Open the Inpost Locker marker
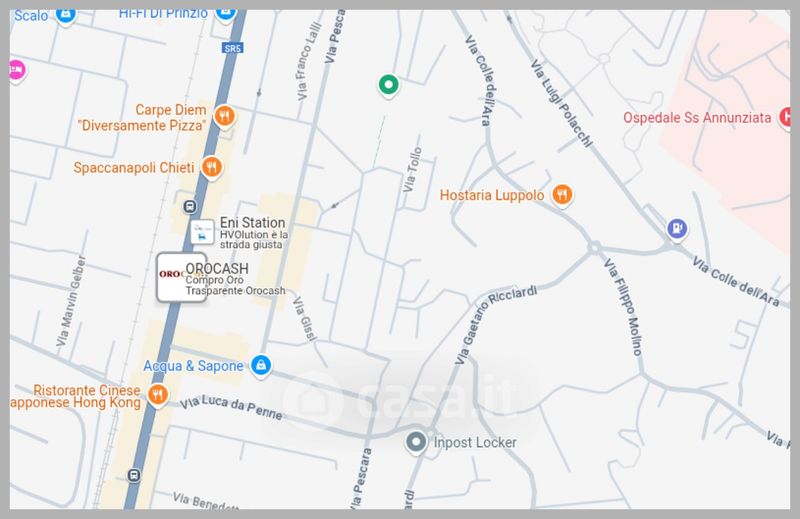 coord(416,442)
